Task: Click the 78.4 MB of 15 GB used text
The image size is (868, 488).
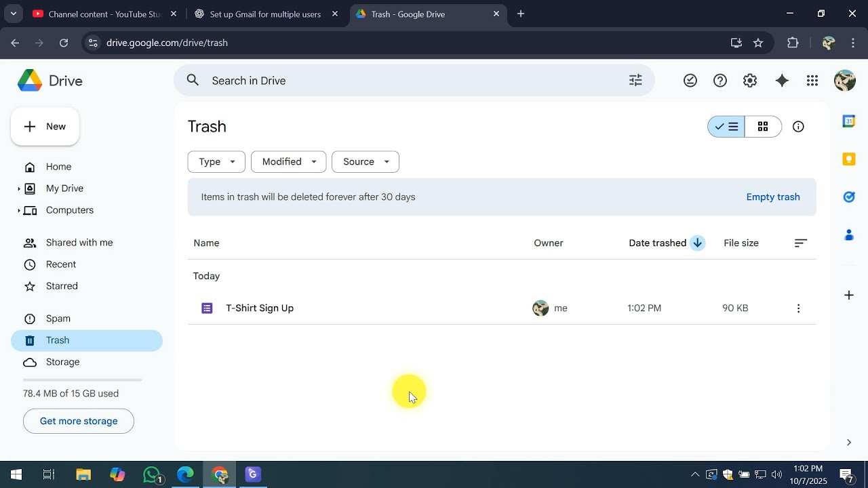Action: (71, 394)
